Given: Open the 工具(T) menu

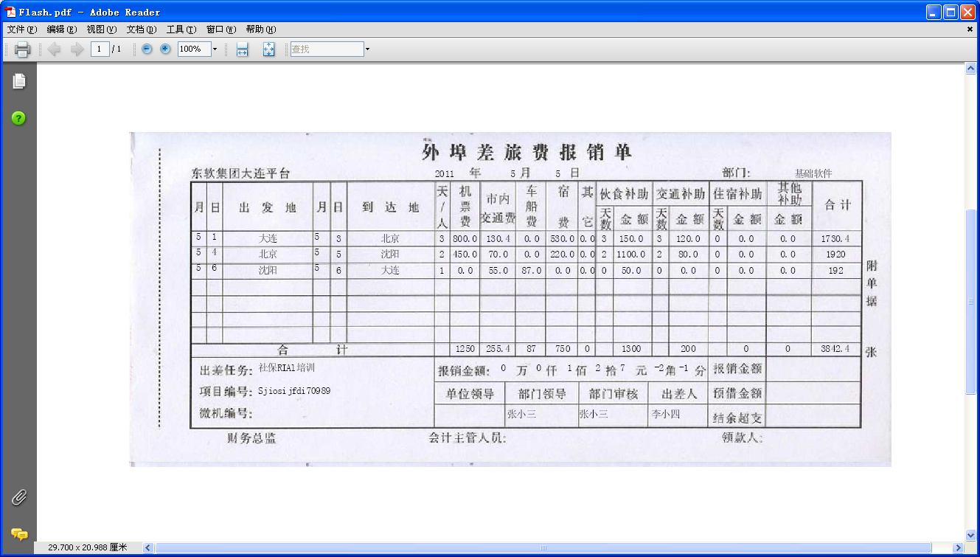Looking at the screenshot, I should point(181,30).
